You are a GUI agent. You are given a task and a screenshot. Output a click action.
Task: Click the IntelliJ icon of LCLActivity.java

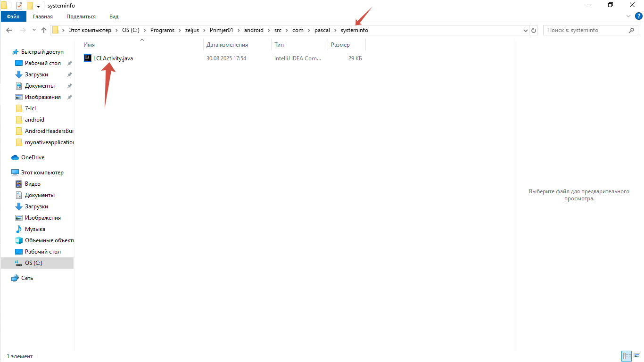(x=87, y=58)
